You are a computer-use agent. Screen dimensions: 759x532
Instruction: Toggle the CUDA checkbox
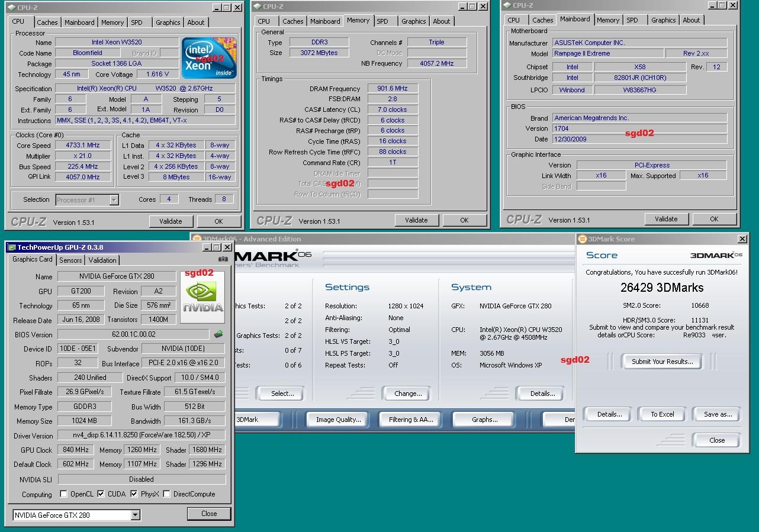click(x=101, y=494)
